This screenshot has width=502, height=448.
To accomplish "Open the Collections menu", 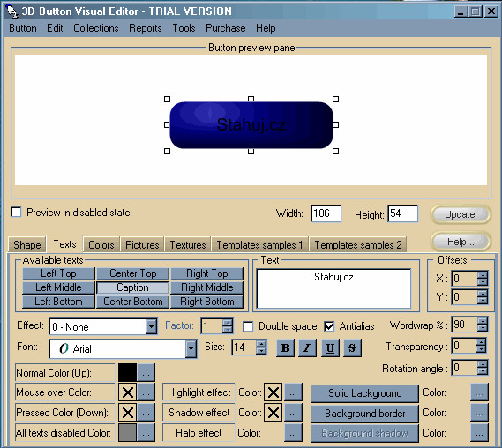I will [96, 28].
